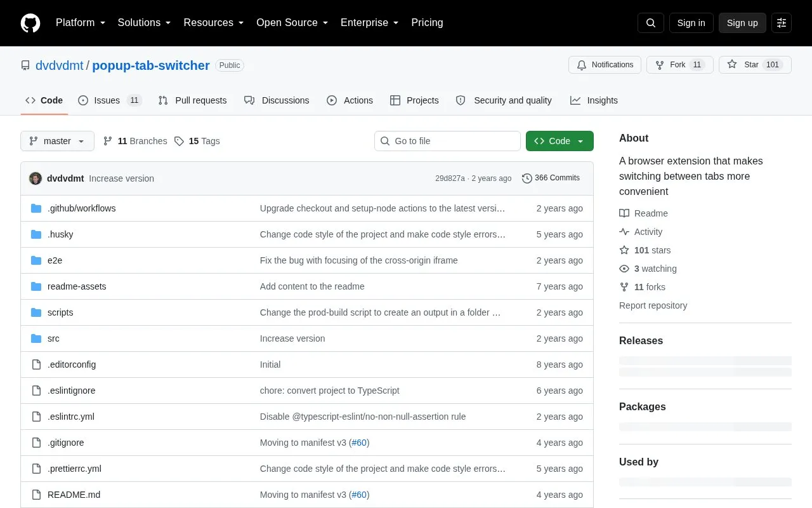
Task: Click the eye icon beside 3 watching
Action: [x=624, y=269]
